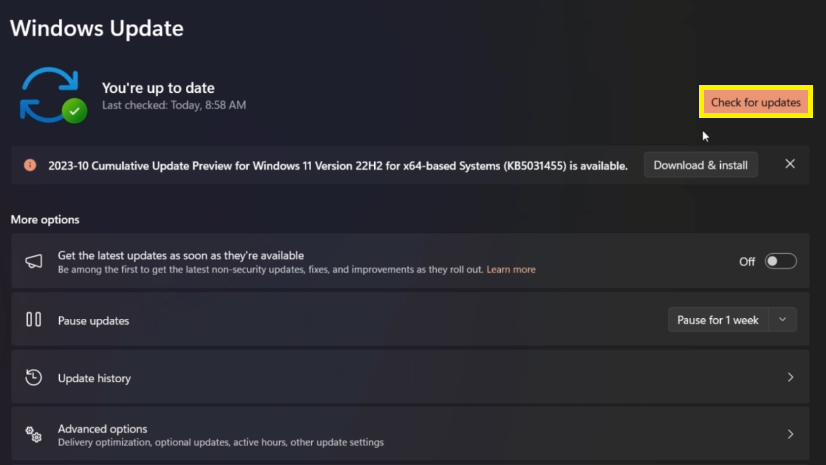Click the Download & install button
The width and height of the screenshot is (826, 465).
coord(700,165)
